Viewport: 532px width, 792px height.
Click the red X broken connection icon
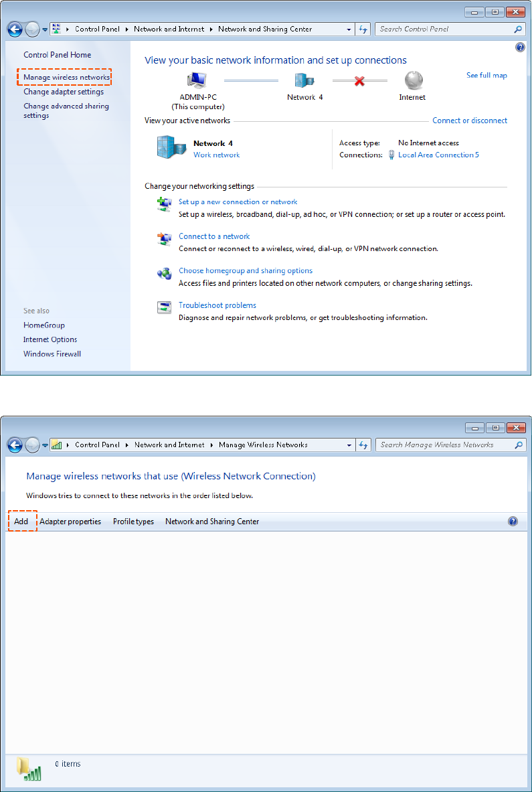point(359,80)
